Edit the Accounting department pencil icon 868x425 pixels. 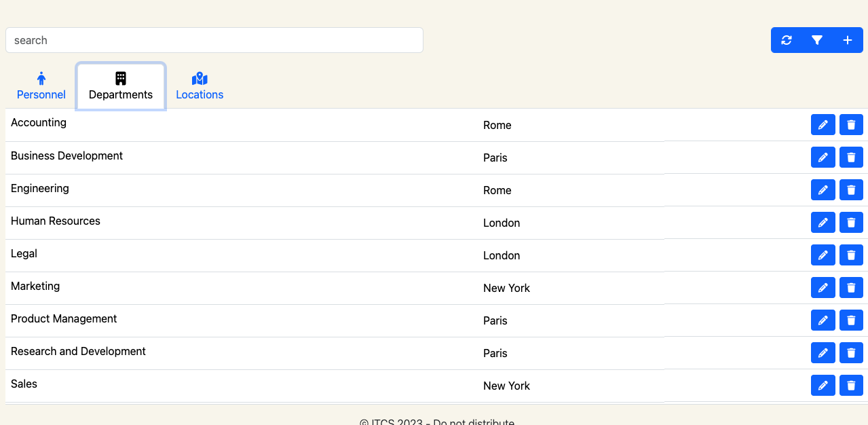823,125
